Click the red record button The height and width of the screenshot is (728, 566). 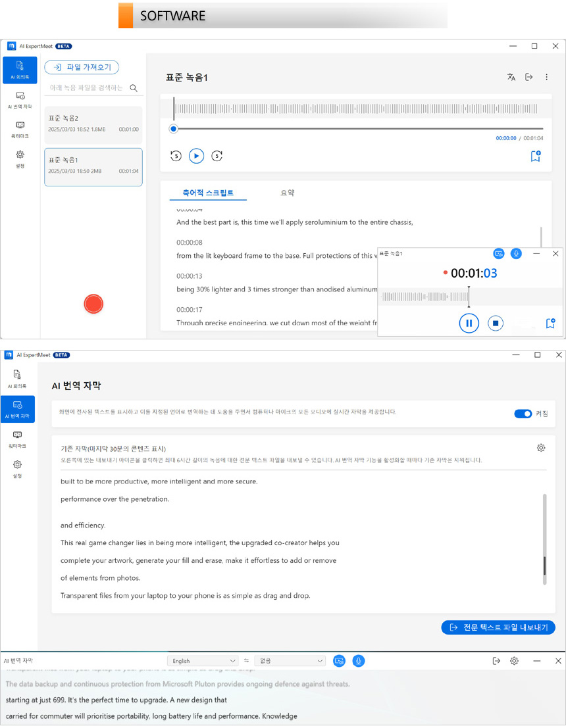(93, 304)
